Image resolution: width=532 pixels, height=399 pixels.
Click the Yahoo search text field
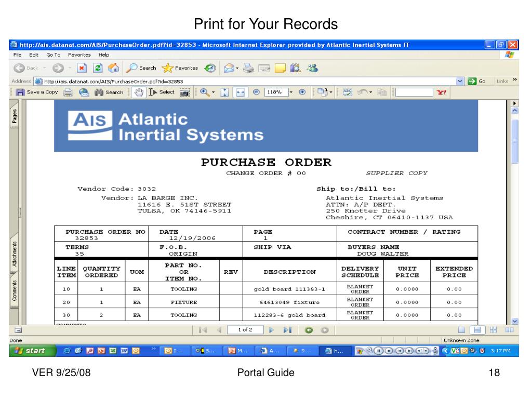point(414,92)
